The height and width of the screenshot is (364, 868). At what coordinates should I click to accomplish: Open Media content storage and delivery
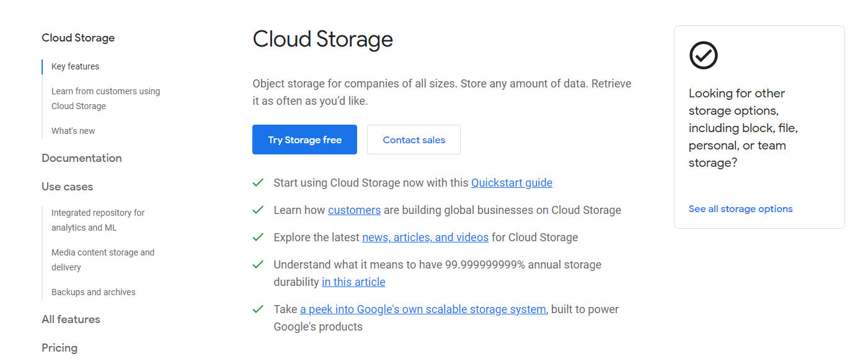coord(102,259)
